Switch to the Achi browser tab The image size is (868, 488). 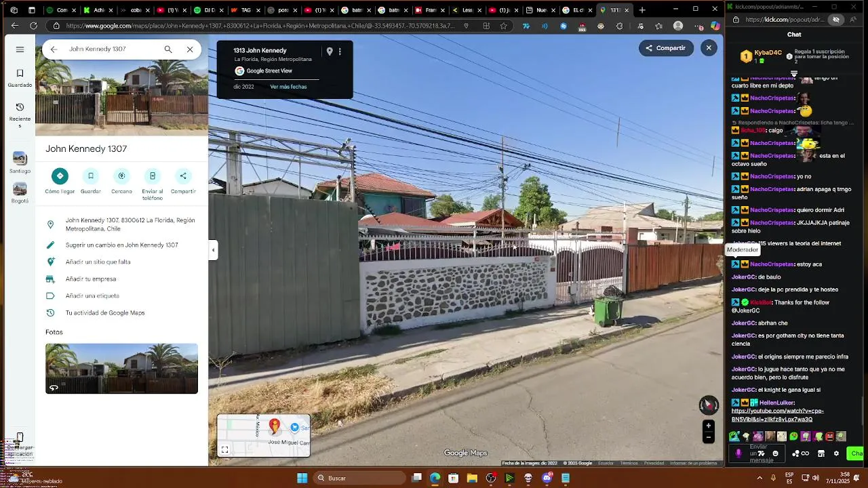[97, 10]
